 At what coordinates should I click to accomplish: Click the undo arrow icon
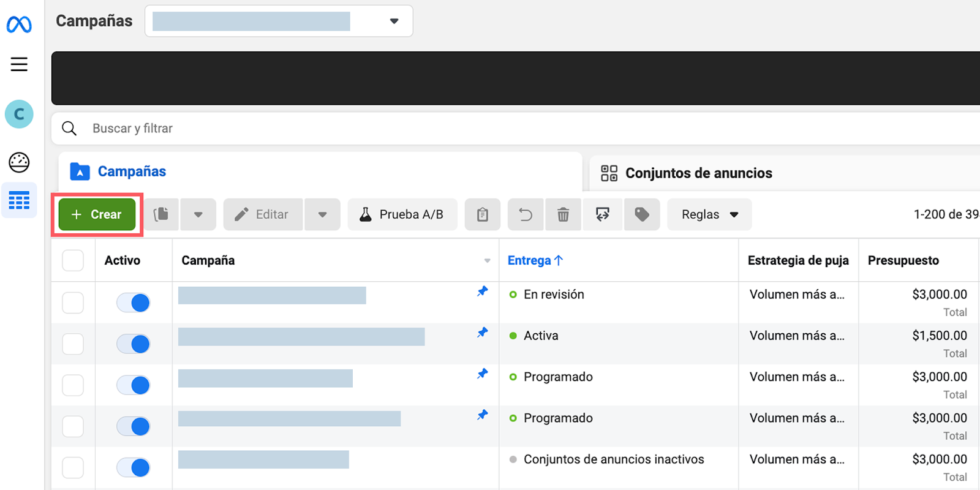click(x=526, y=214)
